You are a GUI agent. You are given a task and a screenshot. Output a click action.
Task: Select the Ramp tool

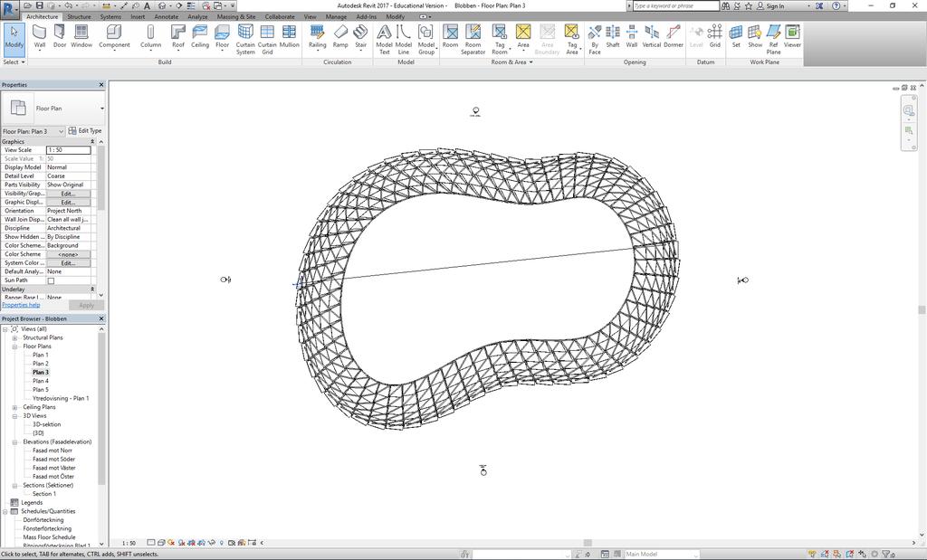coord(340,36)
